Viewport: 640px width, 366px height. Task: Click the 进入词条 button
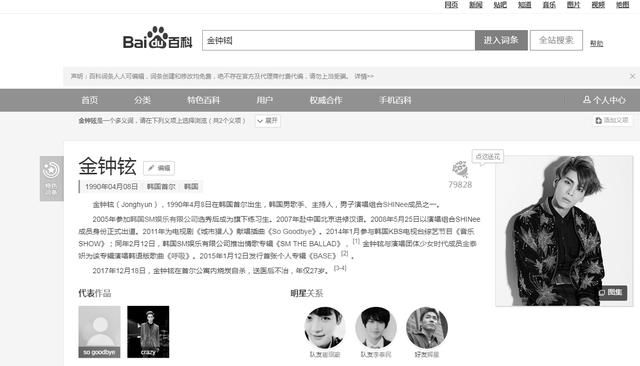[501, 40]
